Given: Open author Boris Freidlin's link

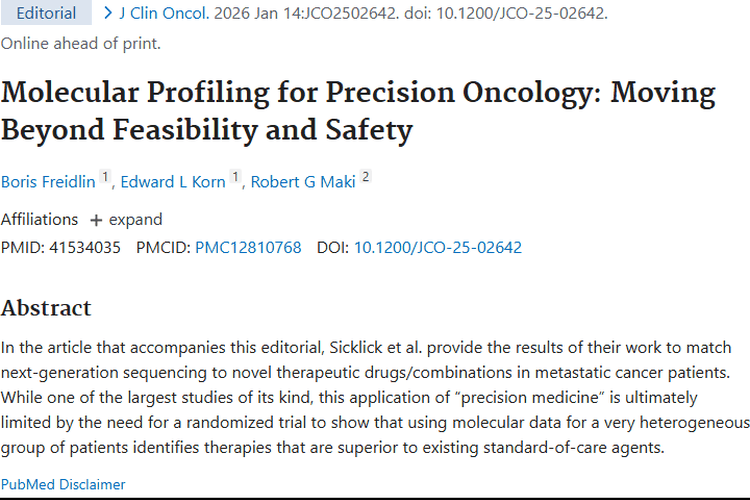Looking at the screenshot, I should pyautogui.click(x=48, y=182).
